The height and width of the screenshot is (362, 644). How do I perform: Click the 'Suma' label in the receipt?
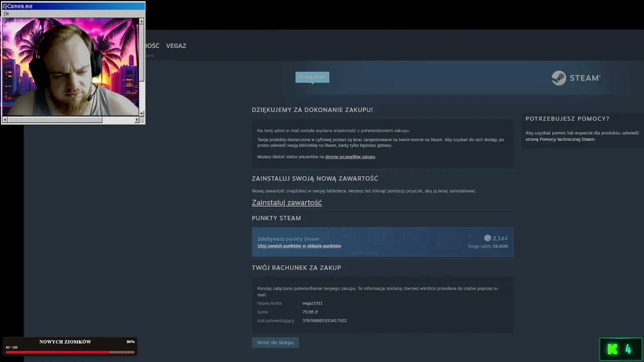click(x=263, y=312)
